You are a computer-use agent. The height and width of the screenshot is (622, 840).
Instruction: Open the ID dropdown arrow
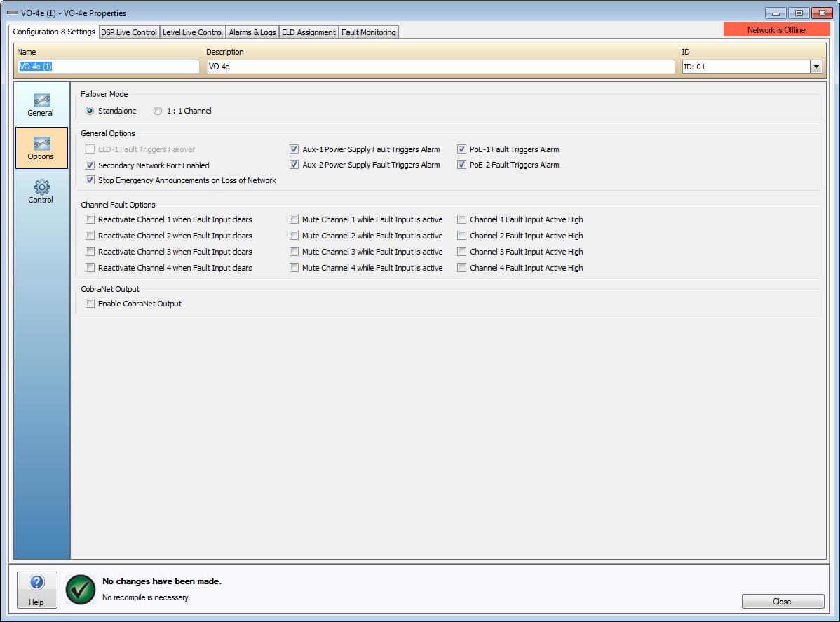[816, 67]
